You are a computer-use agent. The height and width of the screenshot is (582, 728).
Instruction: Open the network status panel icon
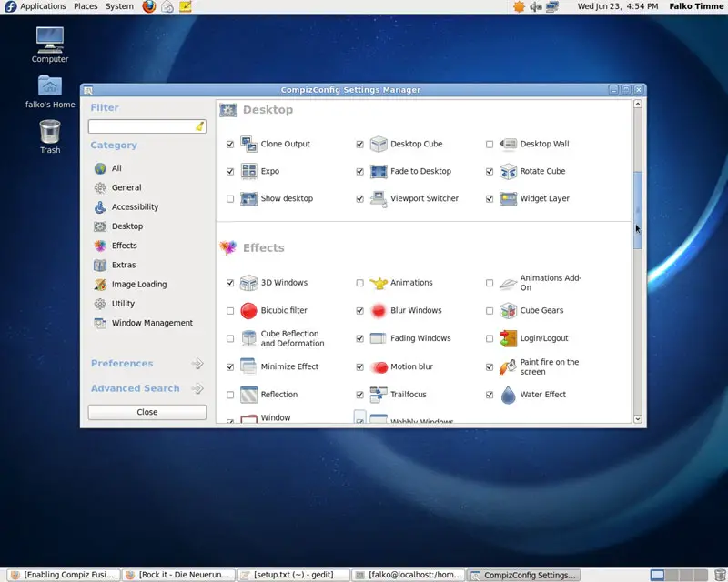coord(552,6)
